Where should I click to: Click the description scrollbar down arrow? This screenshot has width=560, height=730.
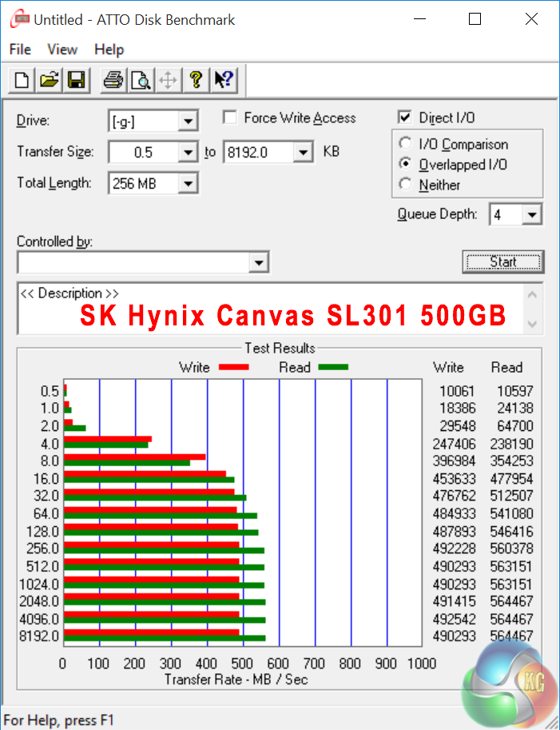click(533, 324)
